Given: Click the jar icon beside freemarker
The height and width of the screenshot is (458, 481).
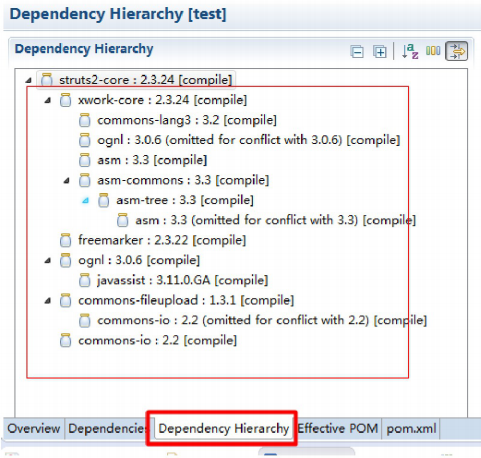Looking at the screenshot, I should [x=65, y=240].
